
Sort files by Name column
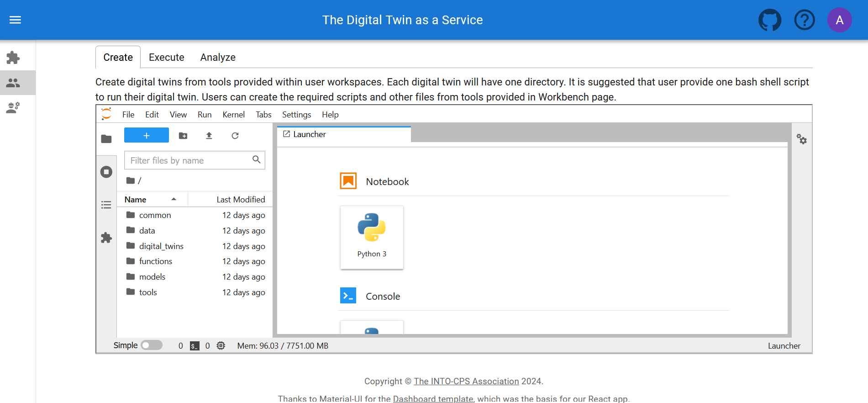[x=152, y=200]
